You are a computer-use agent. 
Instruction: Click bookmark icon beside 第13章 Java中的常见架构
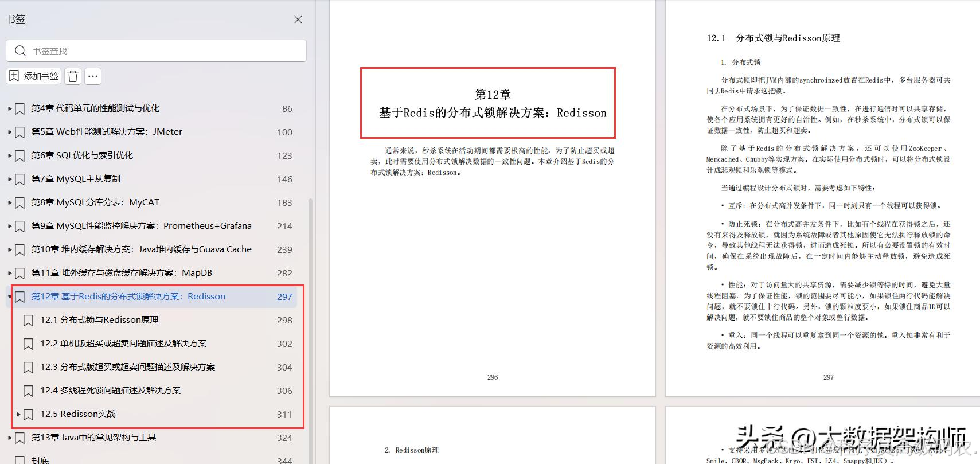(x=19, y=438)
